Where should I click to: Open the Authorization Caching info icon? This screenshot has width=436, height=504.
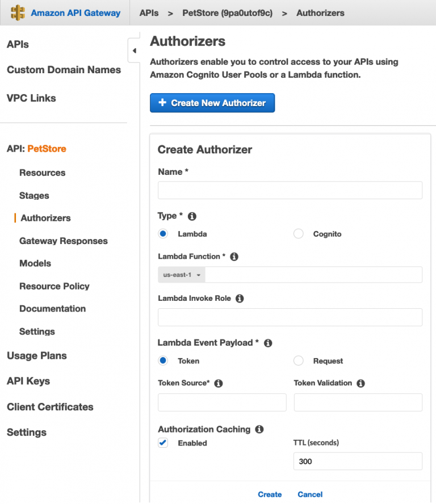tap(259, 429)
